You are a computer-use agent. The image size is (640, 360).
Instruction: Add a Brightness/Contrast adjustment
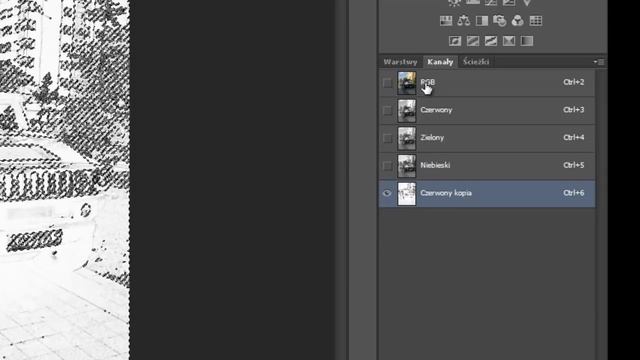tap(455, 2)
